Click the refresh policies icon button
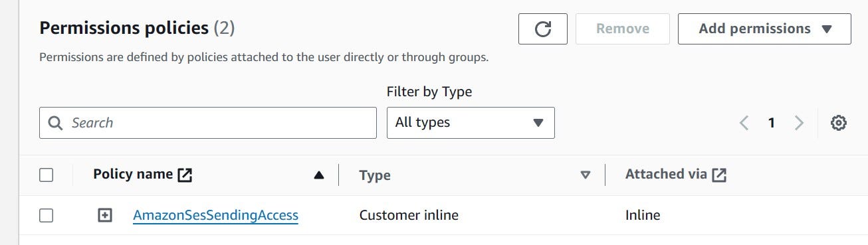This screenshot has width=868, height=245. coord(542,29)
